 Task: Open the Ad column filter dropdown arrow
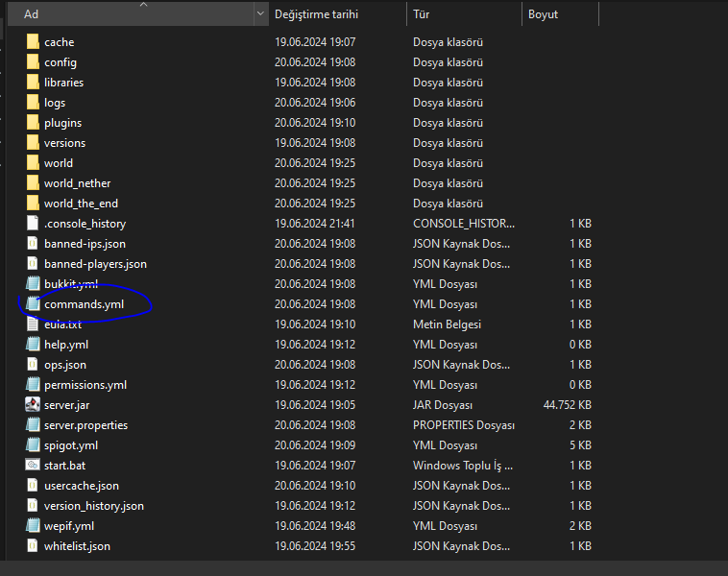(x=260, y=14)
